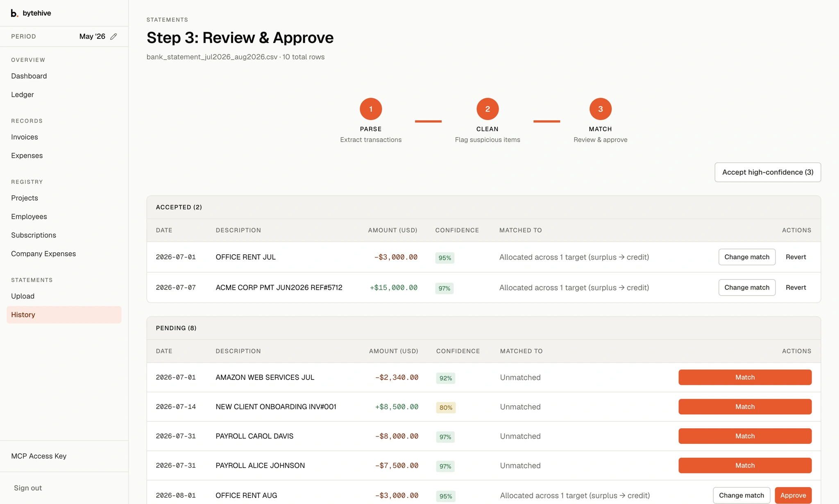Select the PAYROLL ALICE JOHNSON description
This screenshot has width=839, height=504.
point(261,466)
